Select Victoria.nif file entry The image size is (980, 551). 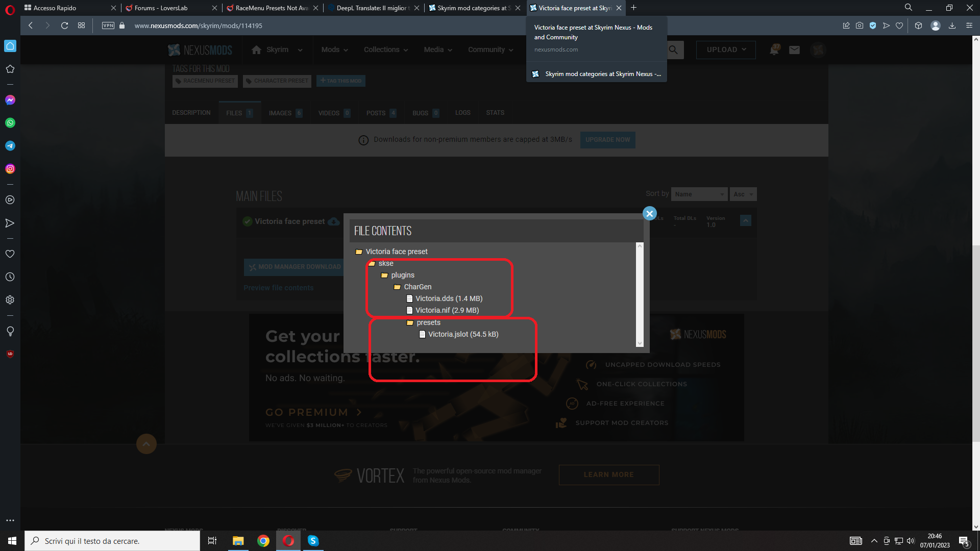(x=443, y=310)
